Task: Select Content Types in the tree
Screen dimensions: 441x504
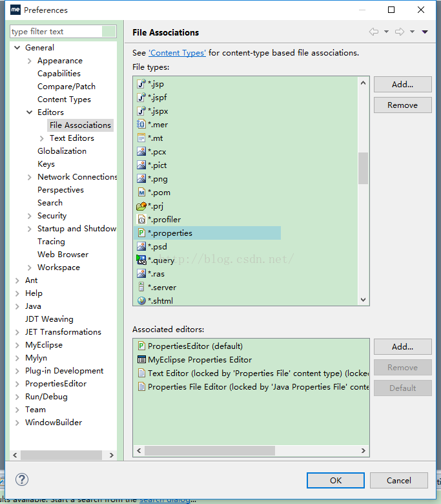Action: 64,100
